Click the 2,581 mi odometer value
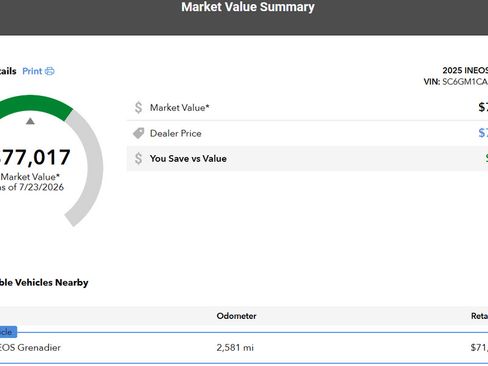This screenshot has width=488, height=366. (235, 347)
